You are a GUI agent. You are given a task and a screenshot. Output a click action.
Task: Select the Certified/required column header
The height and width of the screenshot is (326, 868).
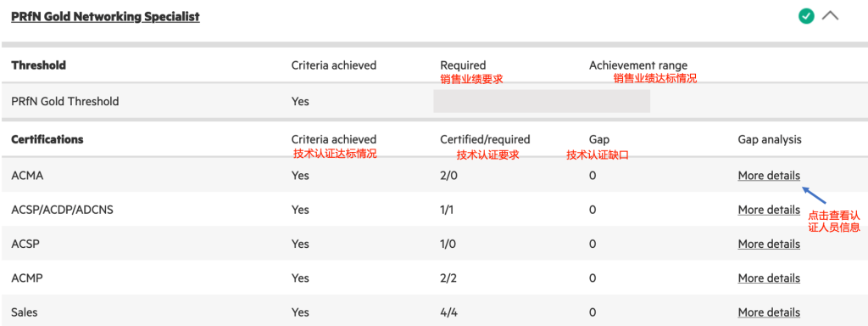coord(485,140)
